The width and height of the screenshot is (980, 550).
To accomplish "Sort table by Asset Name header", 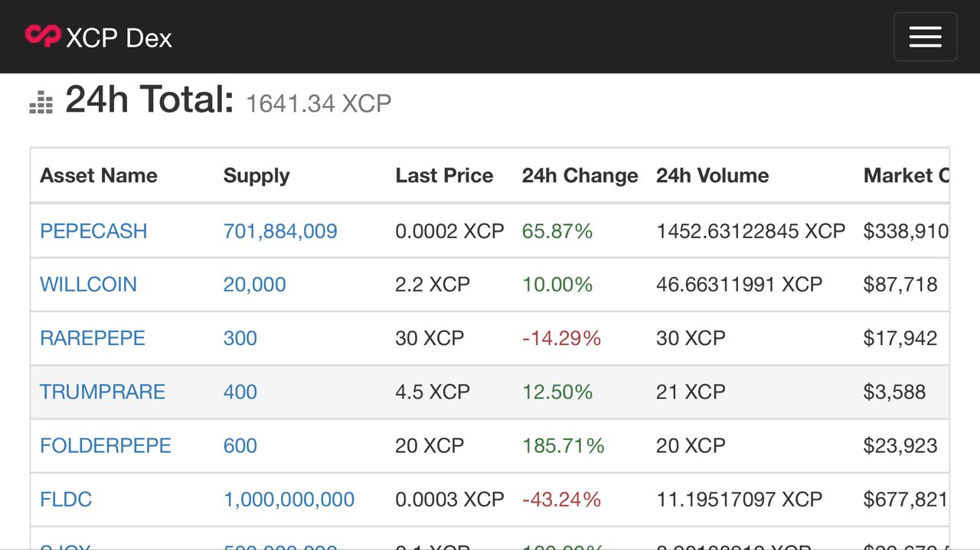I will click(99, 175).
